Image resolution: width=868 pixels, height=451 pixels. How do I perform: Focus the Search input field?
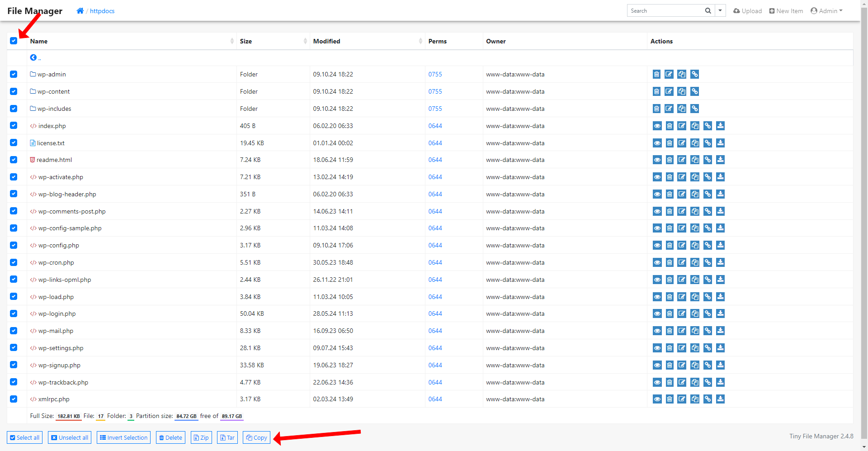coord(665,11)
